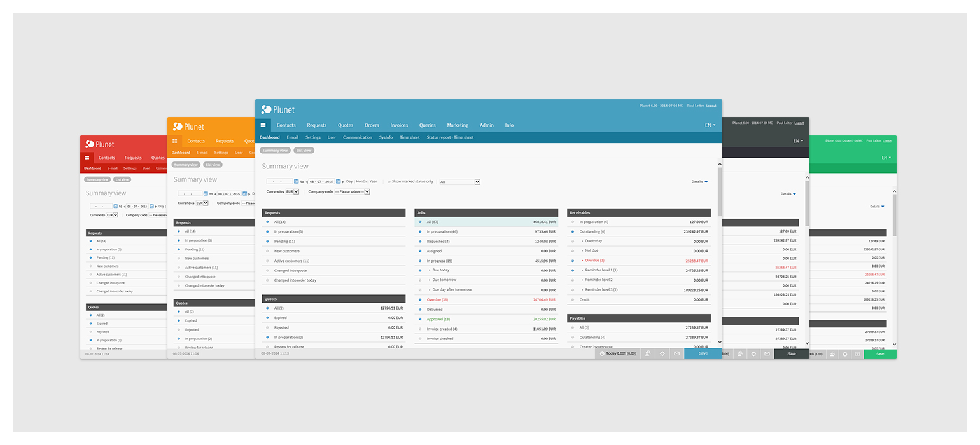The image size is (980, 445).
Task: Click the blue window's vertical scrollbar thumb
Action: pyautogui.click(x=720, y=191)
